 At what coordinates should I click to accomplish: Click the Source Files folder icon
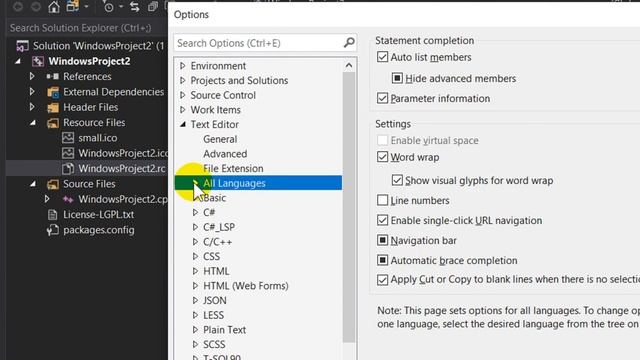[53, 184]
